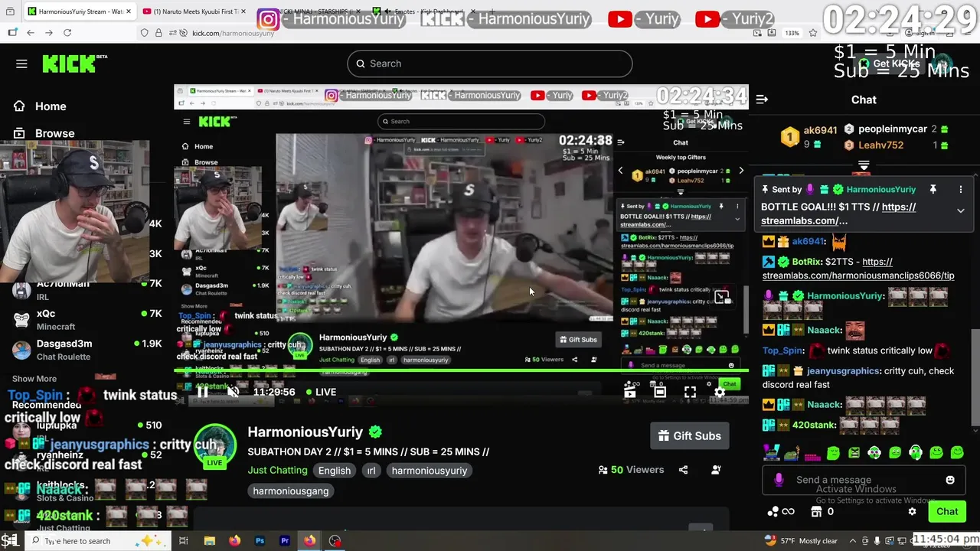The width and height of the screenshot is (980, 551).
Task: Select the irl tag
Action: [x=371, y=471]
